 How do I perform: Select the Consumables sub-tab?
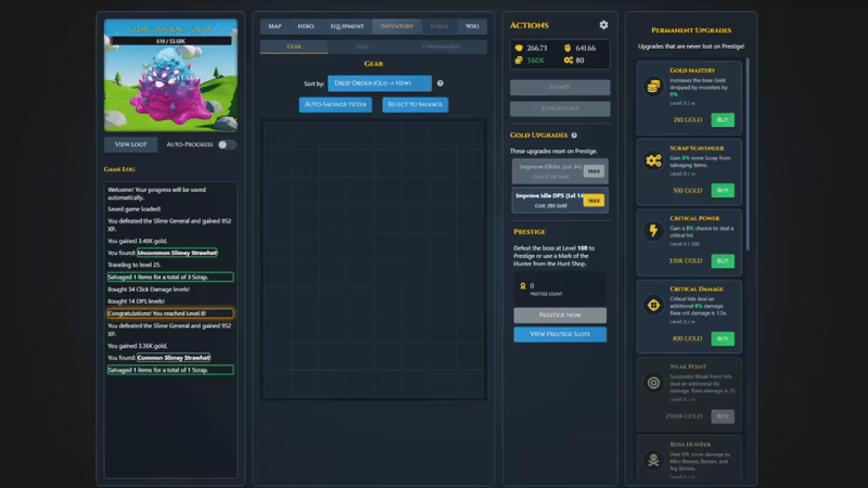[x=441, y=47]
